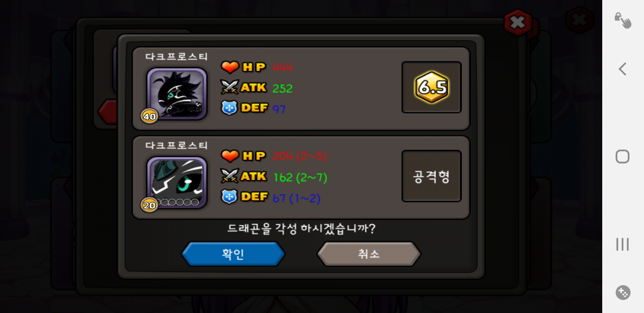This screenshot has width=644, height=313.
Task: Tap the 6.5 gold hexagon grade badge
Action: click(x=432, y=87)
